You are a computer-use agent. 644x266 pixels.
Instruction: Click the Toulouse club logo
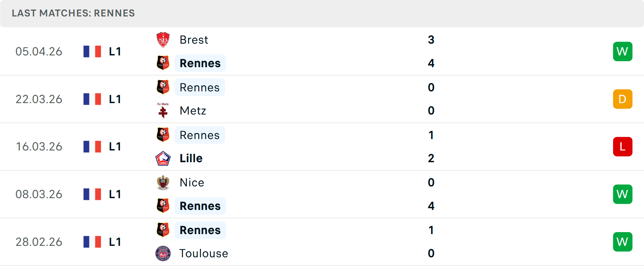[163, 254]
